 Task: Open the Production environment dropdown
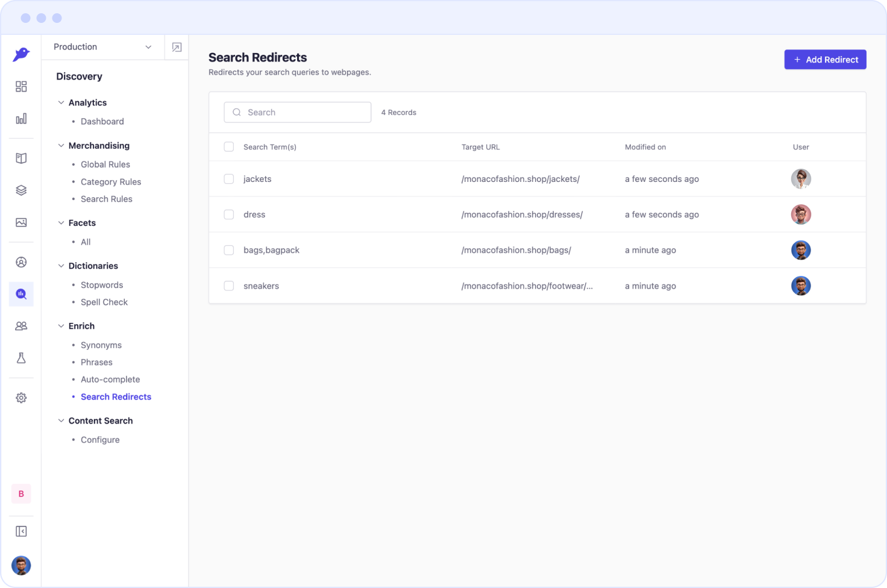tap(102, 47)
